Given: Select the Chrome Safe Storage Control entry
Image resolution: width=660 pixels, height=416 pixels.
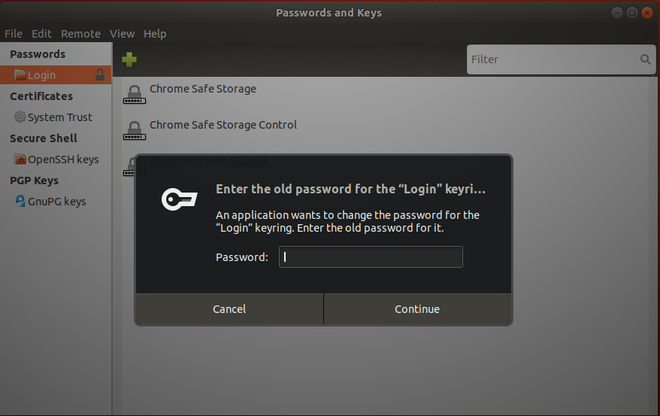Looking at the screenshot, I should pyautogui.click(x=223, y=125).
